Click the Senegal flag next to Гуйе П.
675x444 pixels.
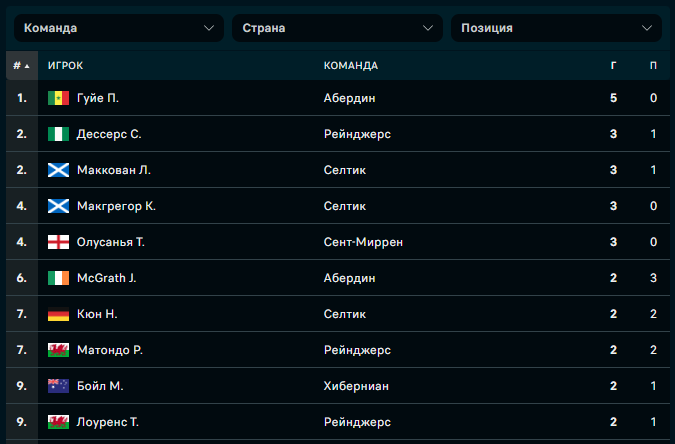point(58,98)
